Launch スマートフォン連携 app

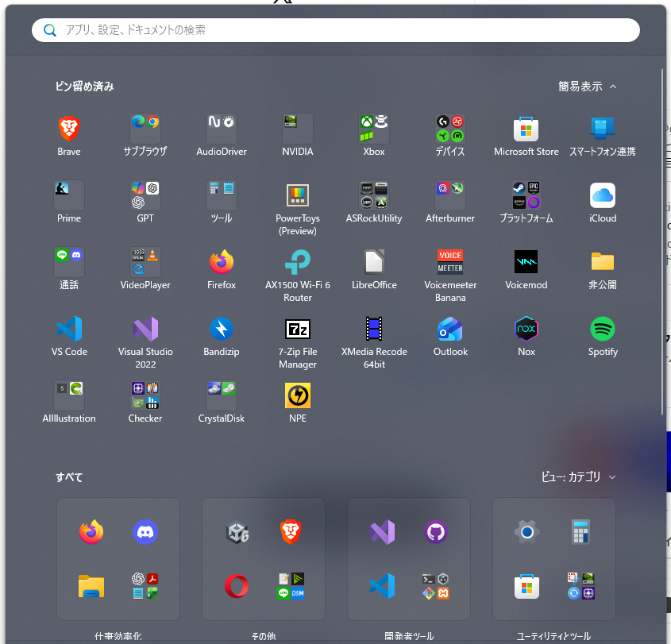[603, 129]
